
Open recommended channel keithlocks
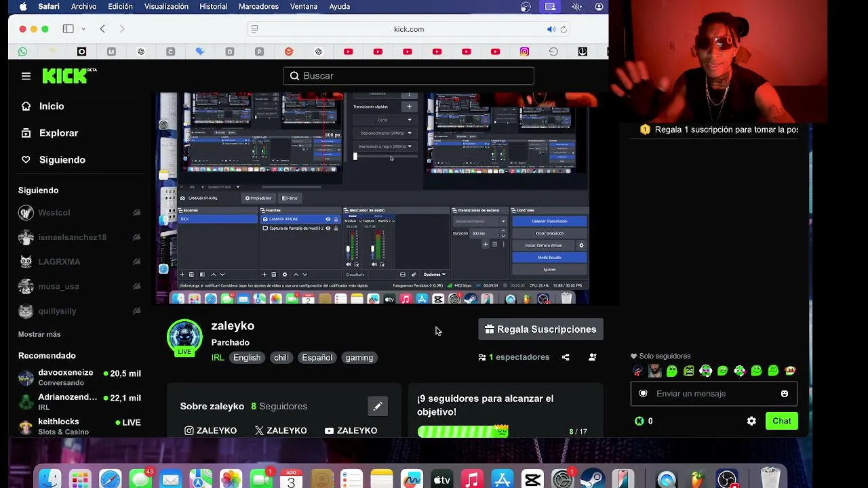pyautogui.click(x=79, y=426)
